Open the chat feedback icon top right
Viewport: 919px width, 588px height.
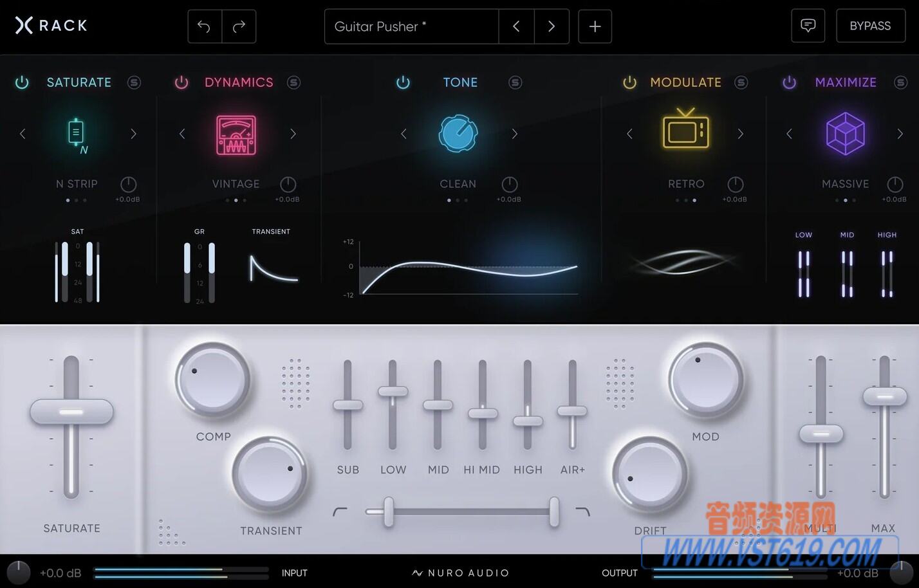[x=808, y=26]
